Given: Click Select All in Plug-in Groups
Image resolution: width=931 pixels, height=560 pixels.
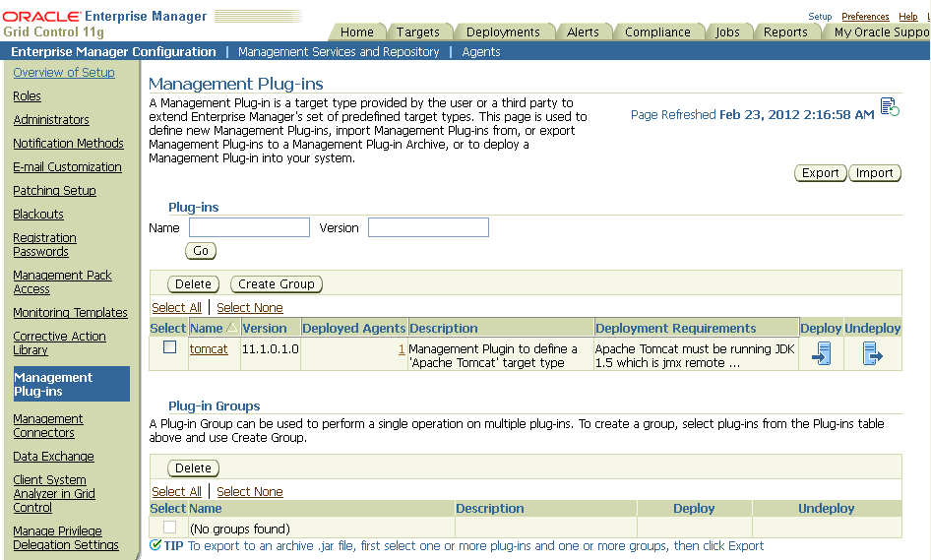Looking at the screenshot, I should click(176, 492).
